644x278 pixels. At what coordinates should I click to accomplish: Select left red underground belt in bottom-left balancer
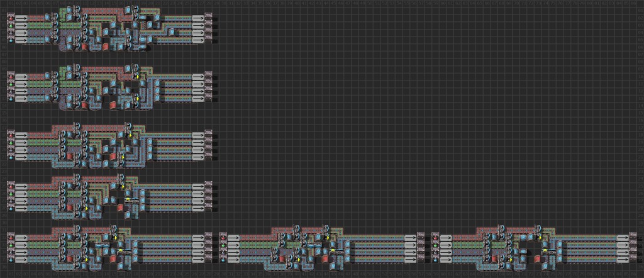click(x=69, y=260)
